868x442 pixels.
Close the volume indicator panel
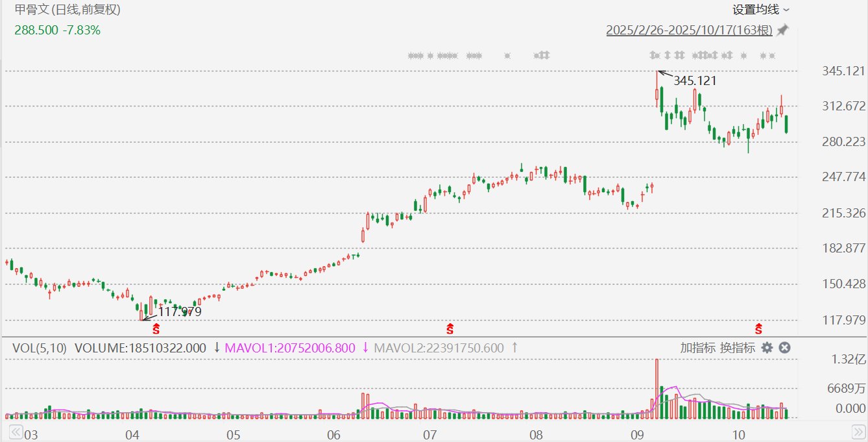point(784,348)
